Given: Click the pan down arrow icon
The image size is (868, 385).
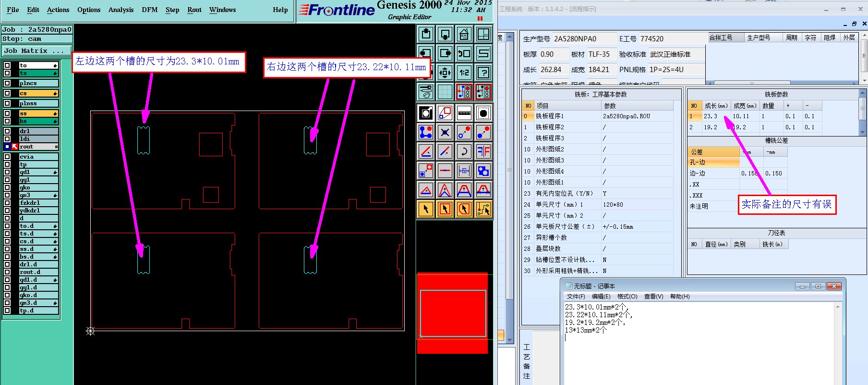Looking at the screenshot, I should click(x=445, y=34).
